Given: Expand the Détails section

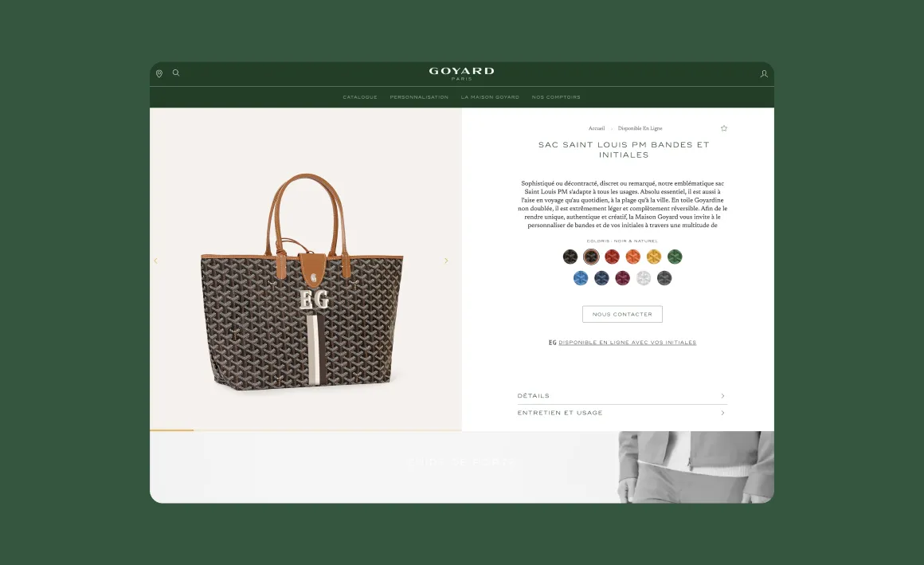Looking at the screenshot, I should 622,396.
